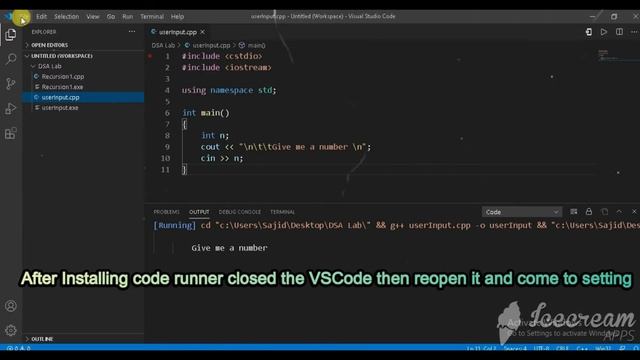
Task: Switch to the Output tab
Action: coord(199,212)
